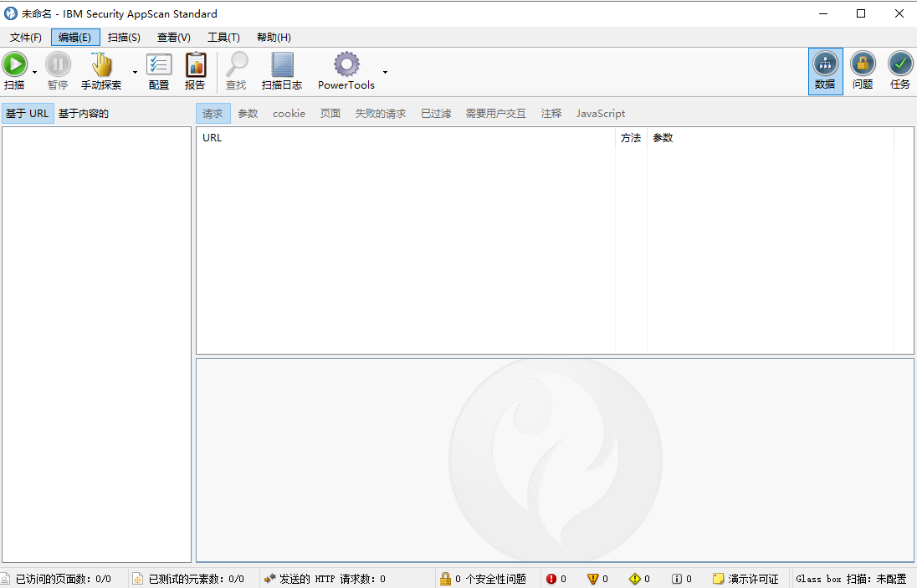This screenshot has width=917, height=588.
Task: Click the yellow low severity icon
Action: [634, 579]
